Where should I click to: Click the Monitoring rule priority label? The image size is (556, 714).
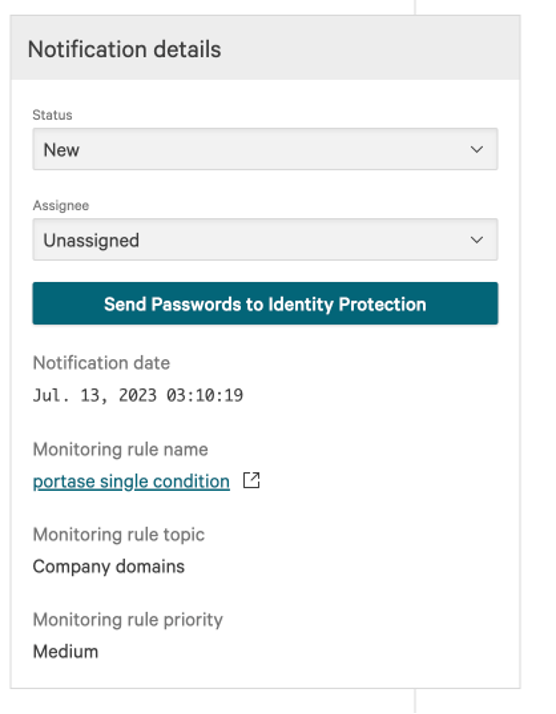[128, 620]
